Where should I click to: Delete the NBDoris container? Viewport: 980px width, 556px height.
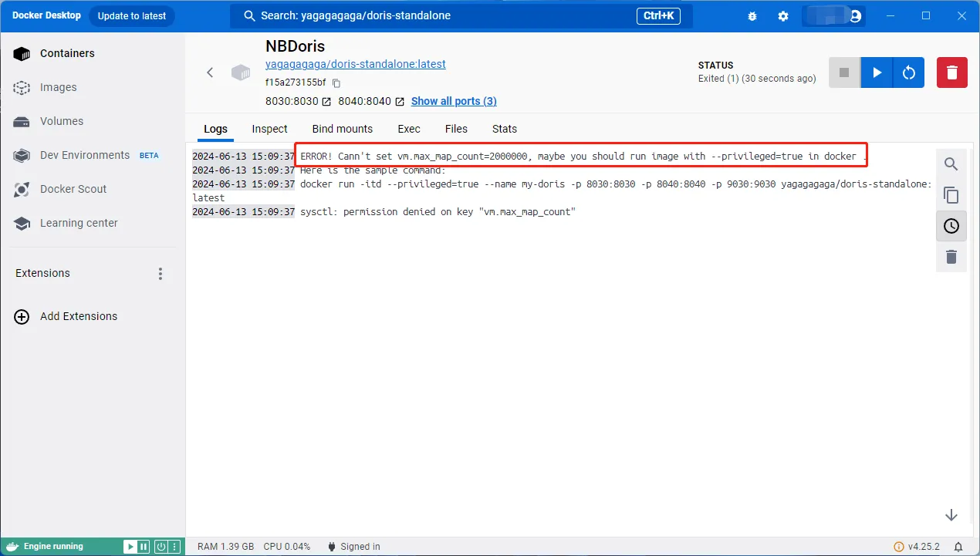(x=952, y=72)
